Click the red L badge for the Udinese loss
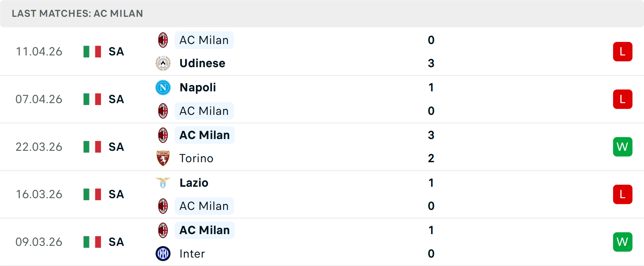This screenshot has width=644, height=266. 623,51
